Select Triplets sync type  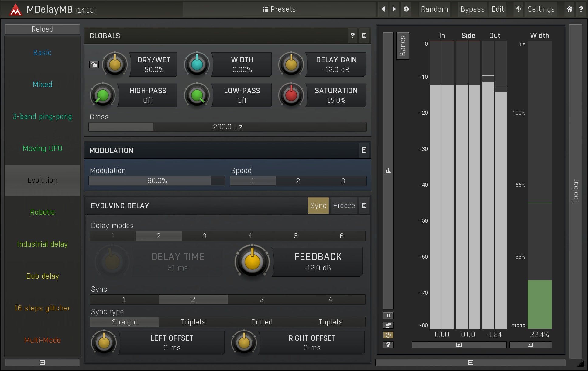(x=193, y=322)
